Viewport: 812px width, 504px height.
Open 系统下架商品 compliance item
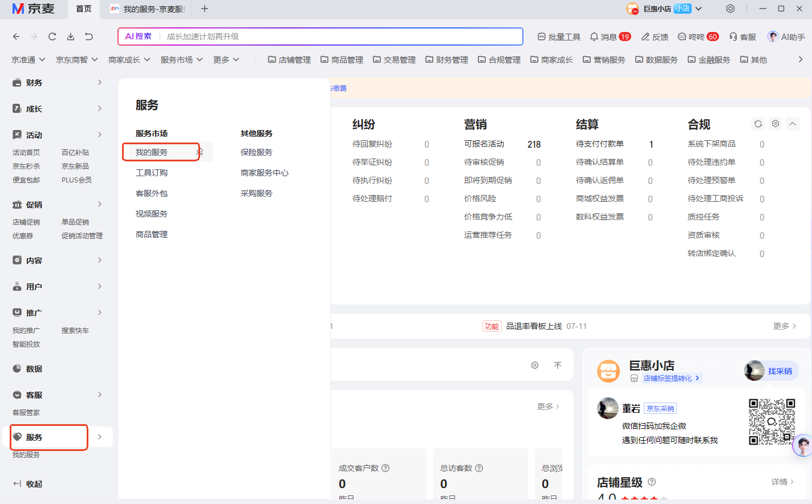[x=712, y=144]
